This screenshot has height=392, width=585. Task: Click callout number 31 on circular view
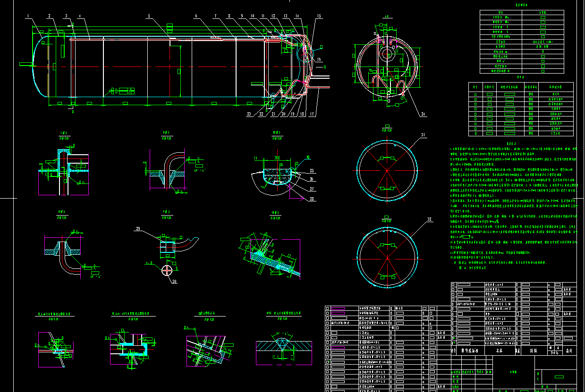[x=423, y=135]
